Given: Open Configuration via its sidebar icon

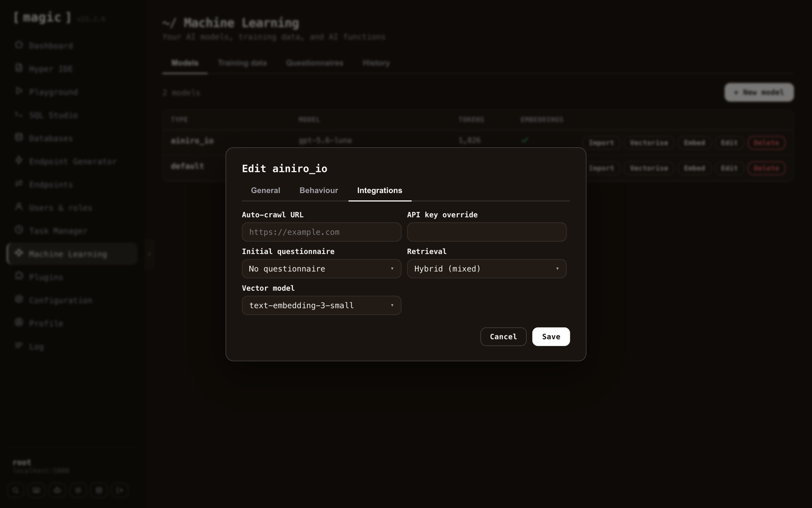Looking at the screenshot, I should click(19, 300).
